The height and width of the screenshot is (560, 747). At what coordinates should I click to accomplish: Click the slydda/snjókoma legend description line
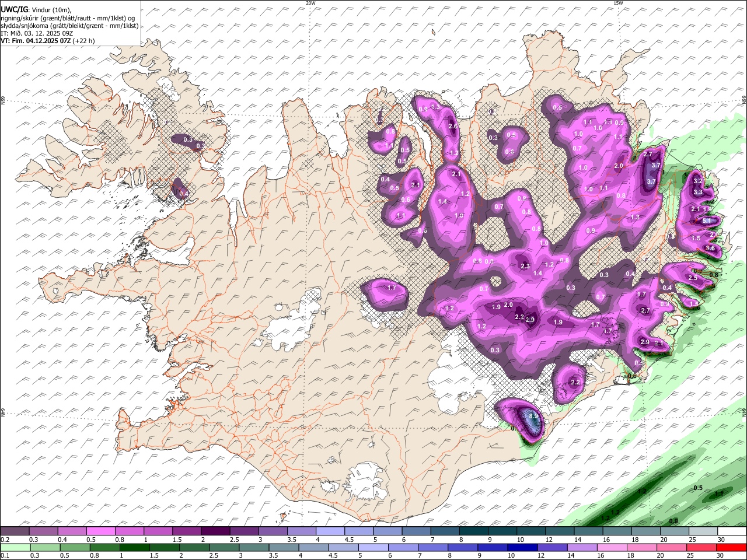[x=69, y=26]
